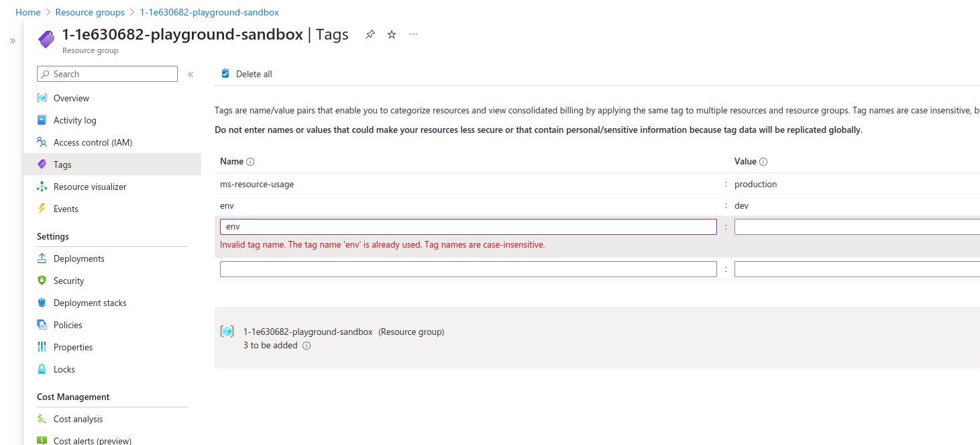Open the Overview menu item

click(71, 98)
